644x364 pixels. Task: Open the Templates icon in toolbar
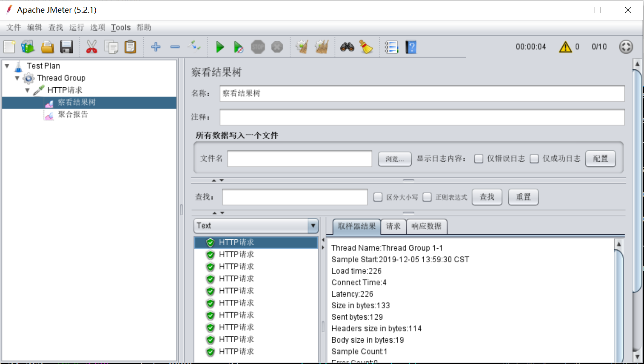[x=28, y=47]
